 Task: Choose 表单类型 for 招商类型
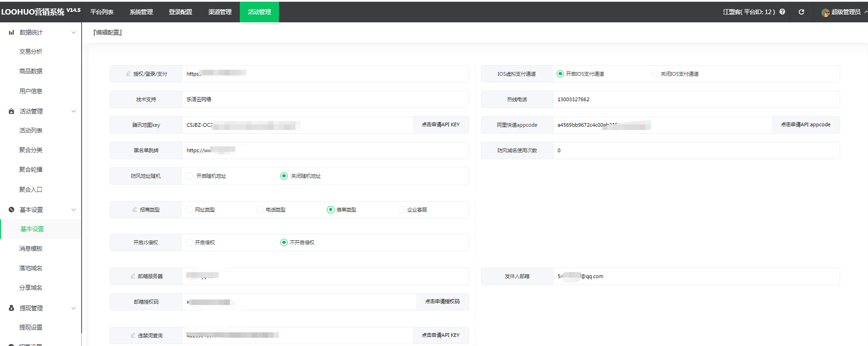tap(331, 210)
